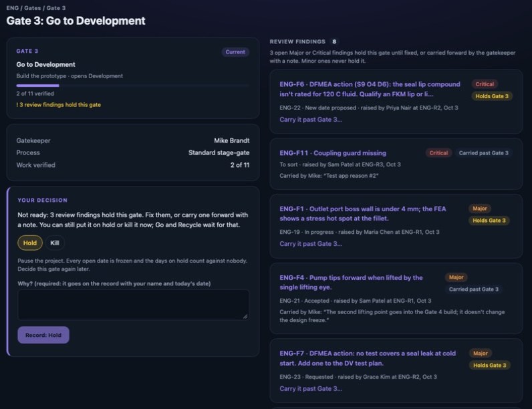Carry ENG-F7 past Gate 3

(x=311, y=389)
